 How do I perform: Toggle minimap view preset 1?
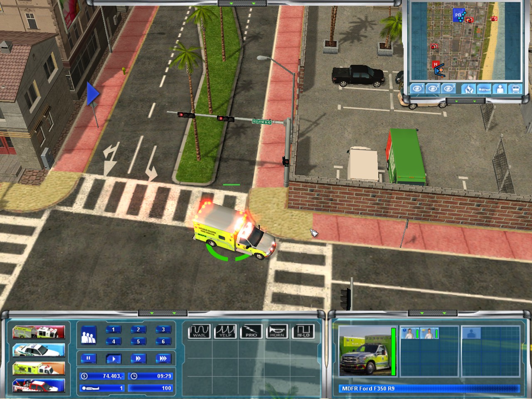[417, 89]
